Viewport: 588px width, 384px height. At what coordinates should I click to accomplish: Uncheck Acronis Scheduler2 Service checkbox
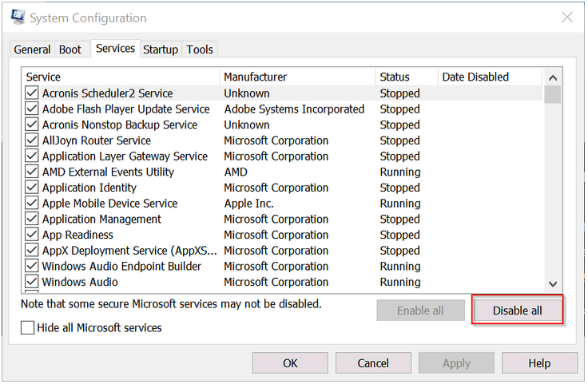click(31, 93)
